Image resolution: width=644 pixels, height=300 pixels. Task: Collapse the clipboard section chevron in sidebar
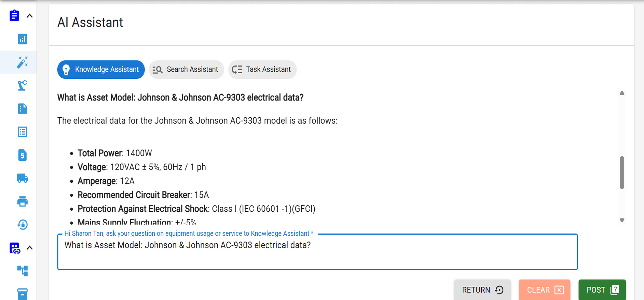click(x=30, y=16)
